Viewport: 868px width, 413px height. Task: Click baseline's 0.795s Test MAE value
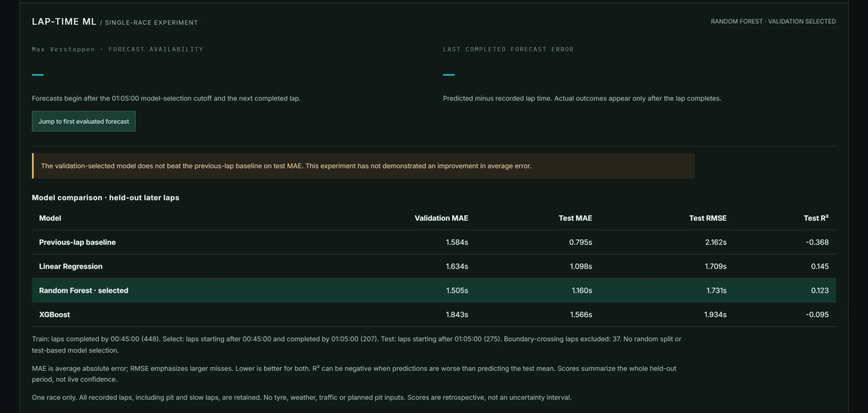click(x=580, y=242)
